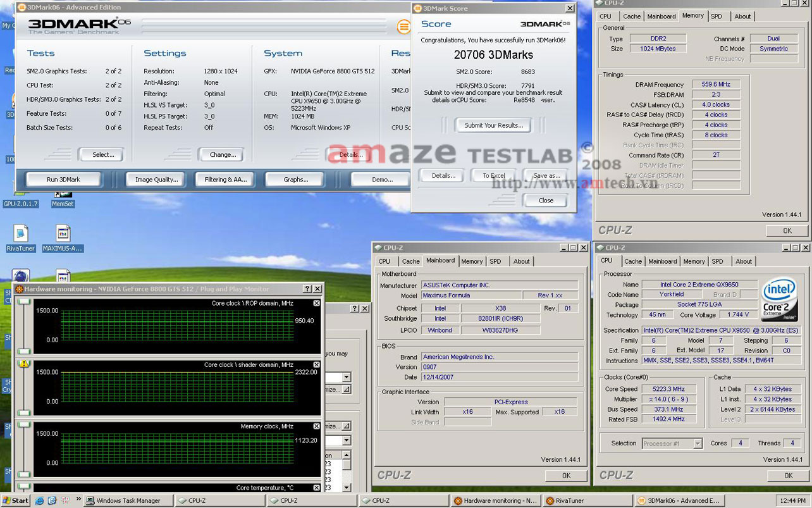Export score with To Excel button
The width and height of the screenshot is (812, 508).
pyautogui.click(x=494, y=176)
